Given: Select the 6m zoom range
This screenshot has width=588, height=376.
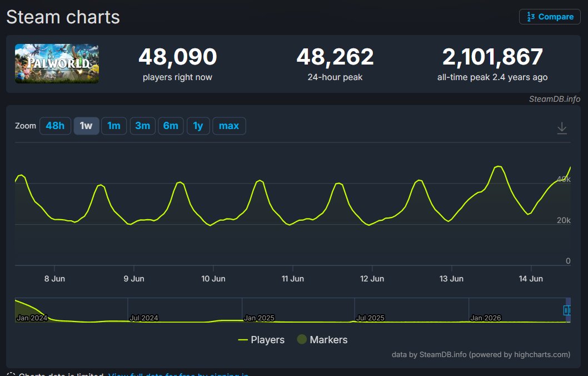Looking at the screenshot, I should (x=171, y=126).
